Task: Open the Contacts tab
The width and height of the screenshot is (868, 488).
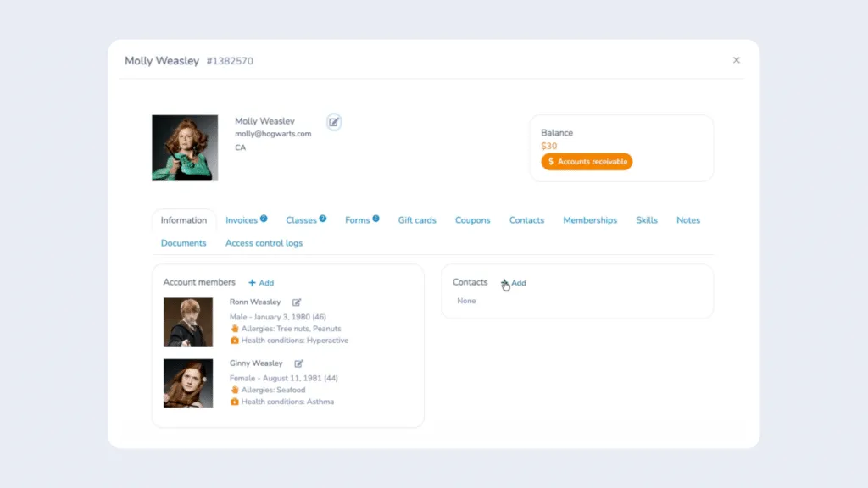Action: tap(526, 220)
